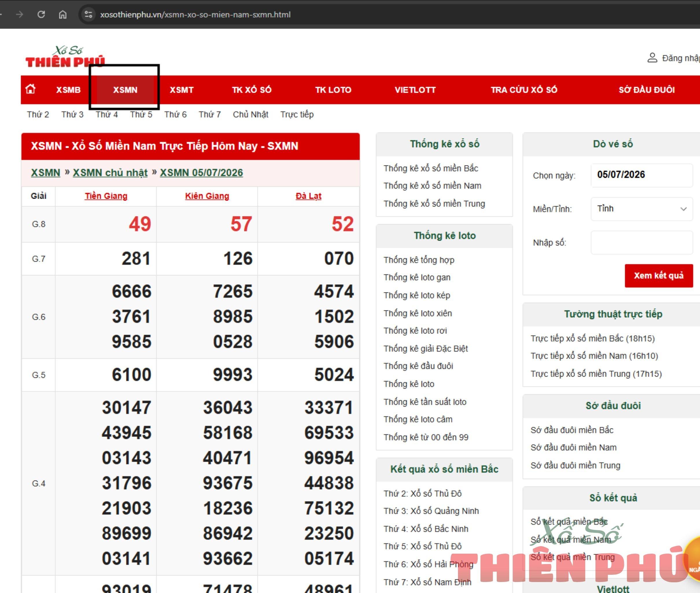Open the XSMT menu tab
This screenshot has height=593, width=700.
(x=182, y=90)
